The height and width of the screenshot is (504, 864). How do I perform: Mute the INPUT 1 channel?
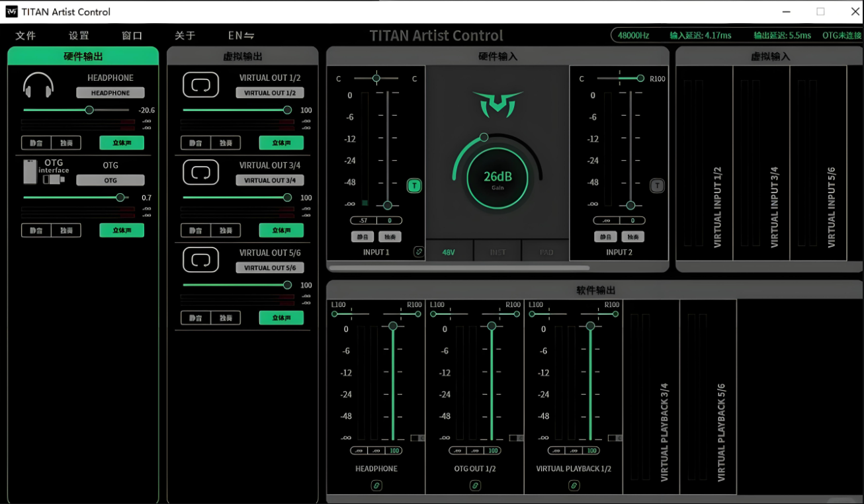[x=363, y=237]
